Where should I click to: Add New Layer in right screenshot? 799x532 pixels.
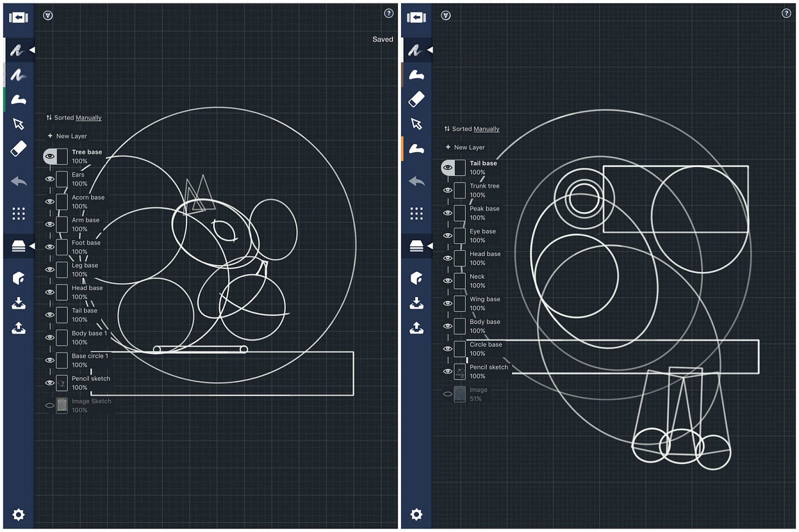point(465,147)
